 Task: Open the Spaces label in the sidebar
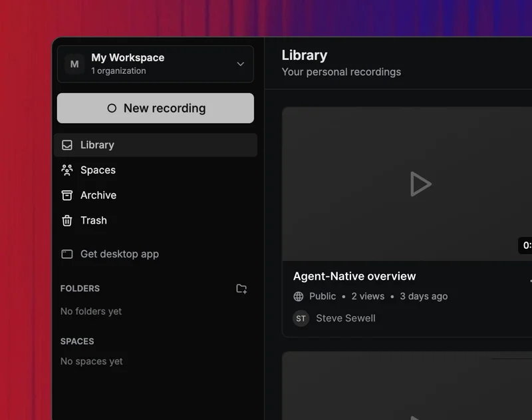pos(98,170)
